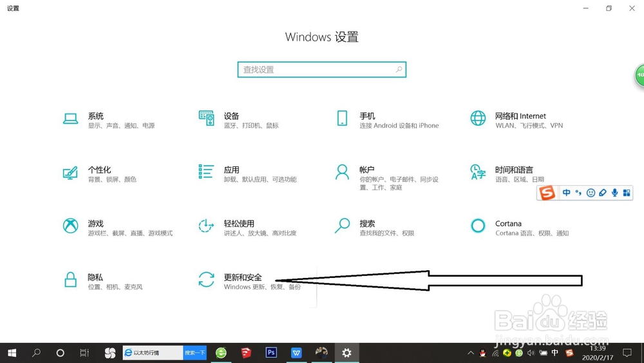Click the 搜索一下 button on taskbar

click(194, 353)
